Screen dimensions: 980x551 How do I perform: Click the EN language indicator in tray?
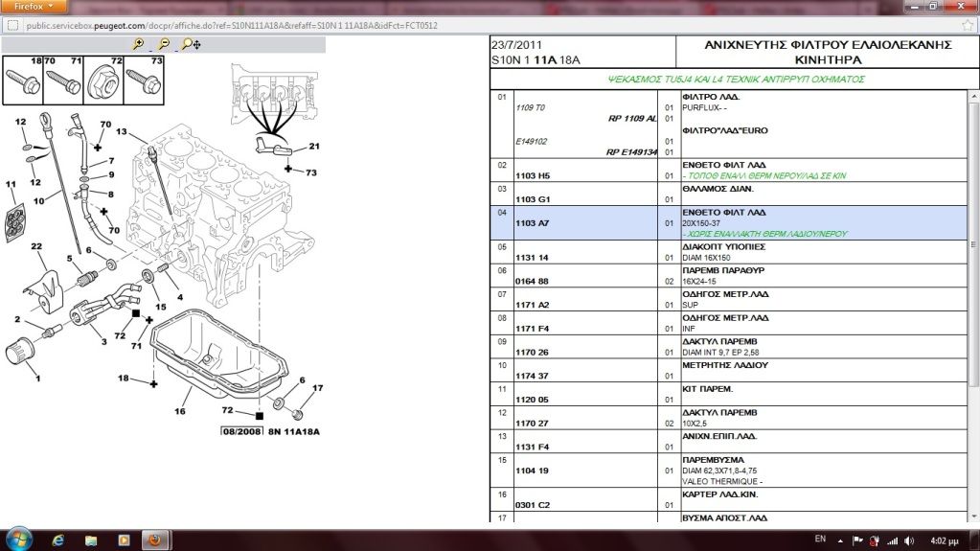coord(821,540)
